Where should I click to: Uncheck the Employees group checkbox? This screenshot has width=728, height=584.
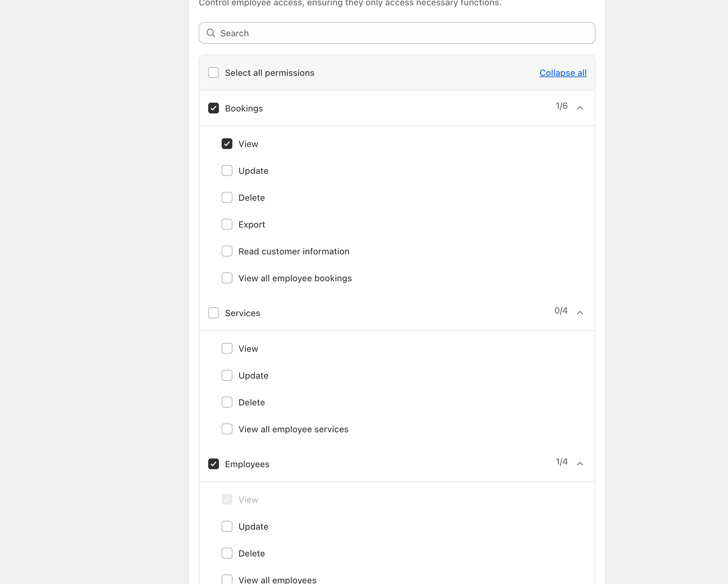coord(214,464)
